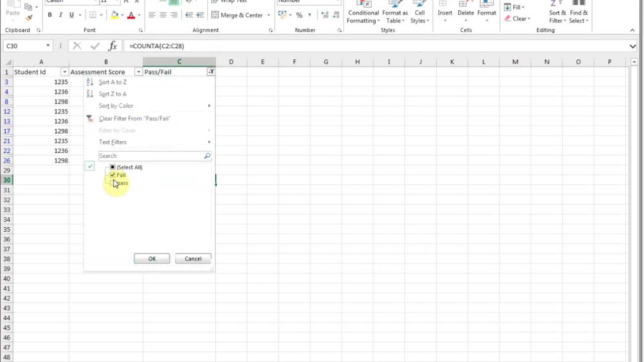Apply percent style number format

(299, 15)
